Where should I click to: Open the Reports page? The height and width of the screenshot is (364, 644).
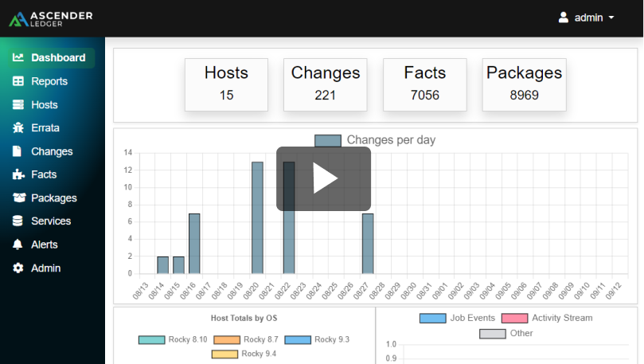pos(49,81)
